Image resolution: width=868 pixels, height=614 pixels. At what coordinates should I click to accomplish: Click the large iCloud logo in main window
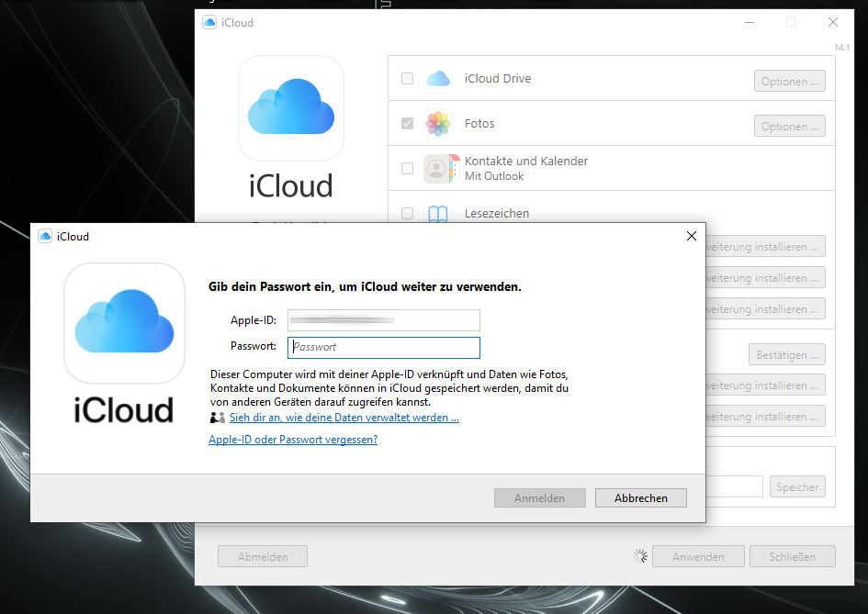tap(291, 108)
